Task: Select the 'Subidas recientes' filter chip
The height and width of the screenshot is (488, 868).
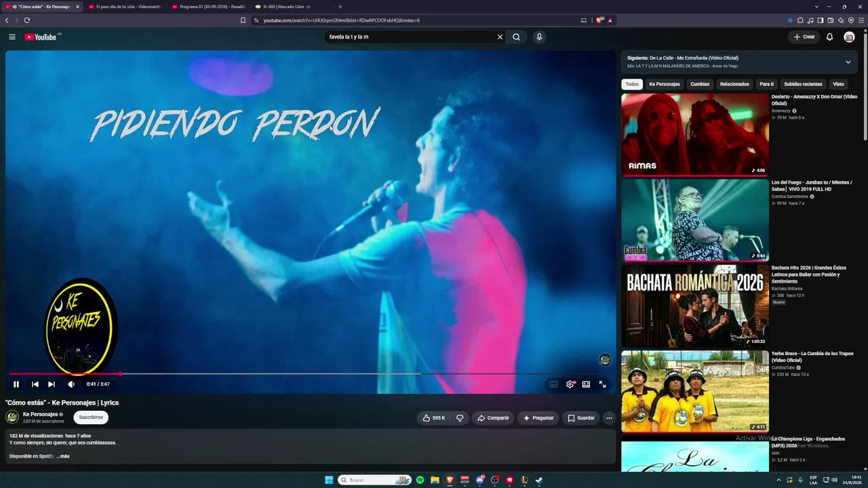Action: [x=803, y=84]
